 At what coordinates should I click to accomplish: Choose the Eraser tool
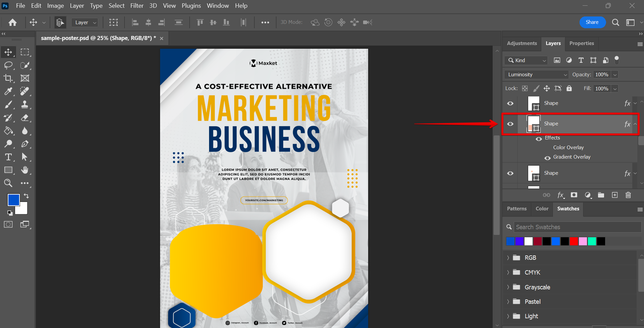click(25, 118)
